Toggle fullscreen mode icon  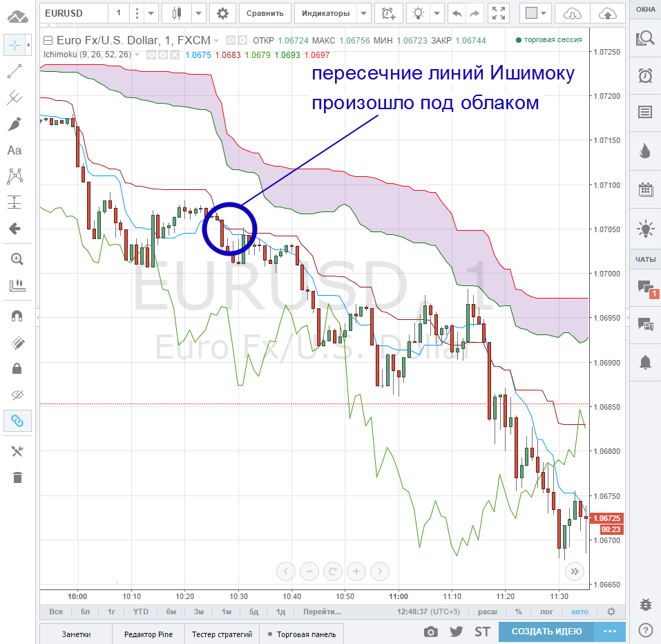pos(499,14)
